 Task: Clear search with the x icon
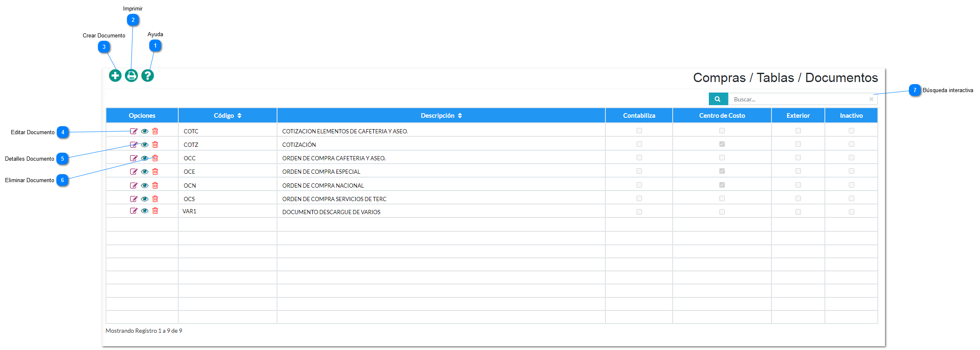tap(871, 99)
